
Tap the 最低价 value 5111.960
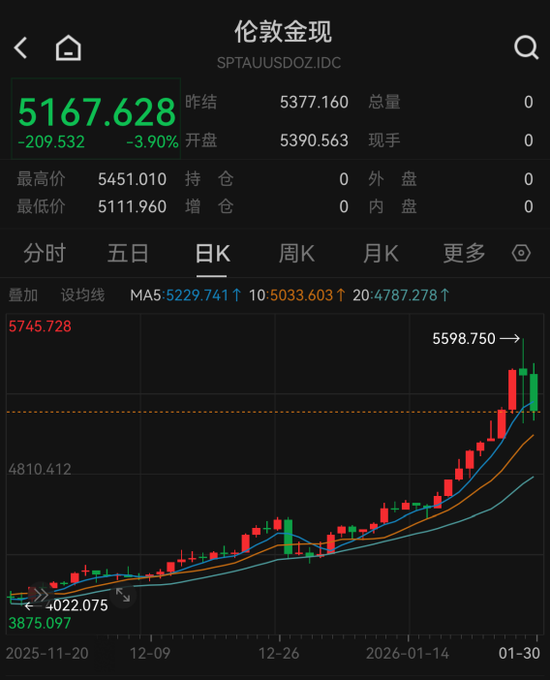click(132, 207)
